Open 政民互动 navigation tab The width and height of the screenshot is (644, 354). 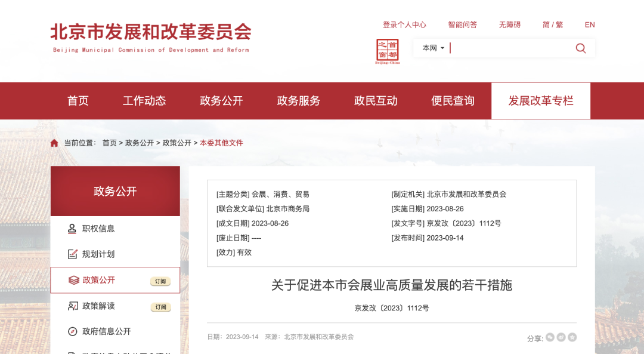point(376,101)
